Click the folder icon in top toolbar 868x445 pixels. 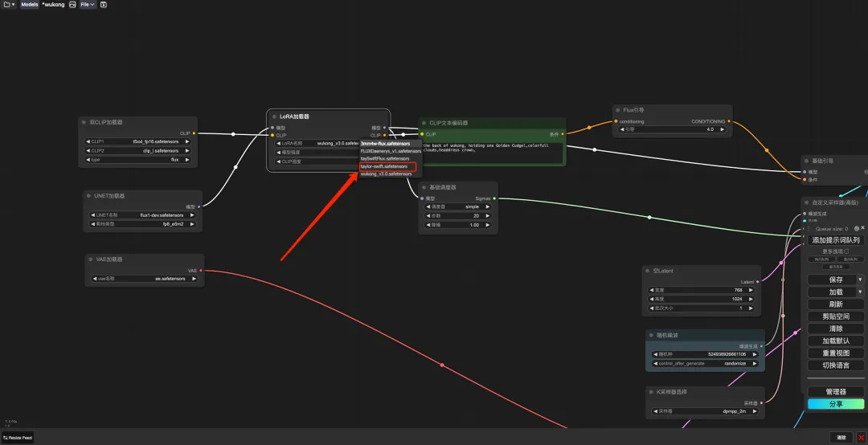click(9, 5)
